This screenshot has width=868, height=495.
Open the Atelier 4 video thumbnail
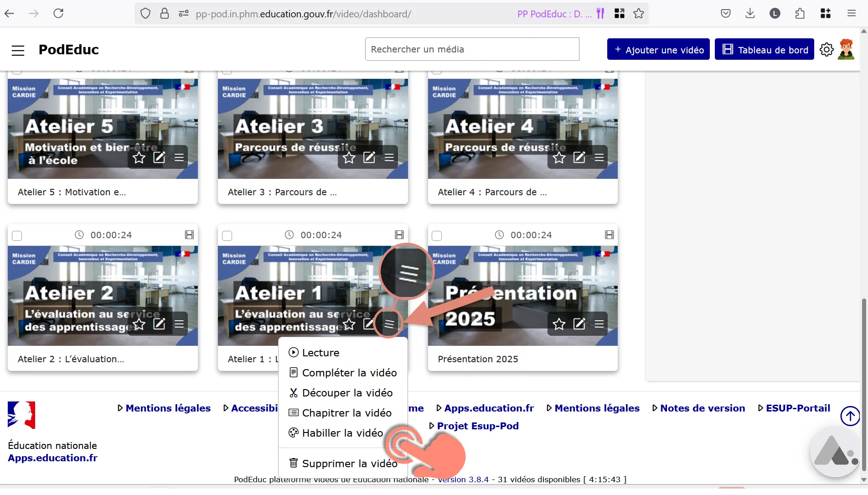tap(522, 129)
